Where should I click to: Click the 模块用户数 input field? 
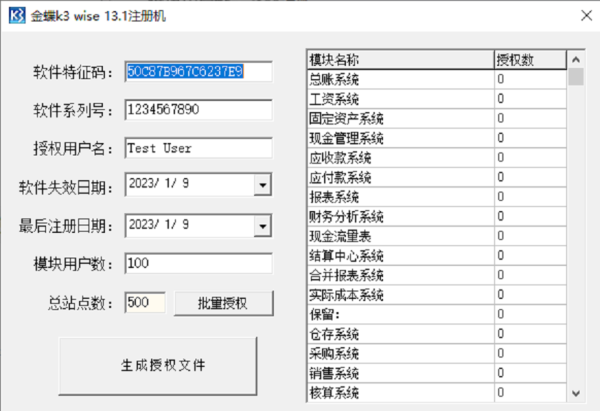click(199, 263)
